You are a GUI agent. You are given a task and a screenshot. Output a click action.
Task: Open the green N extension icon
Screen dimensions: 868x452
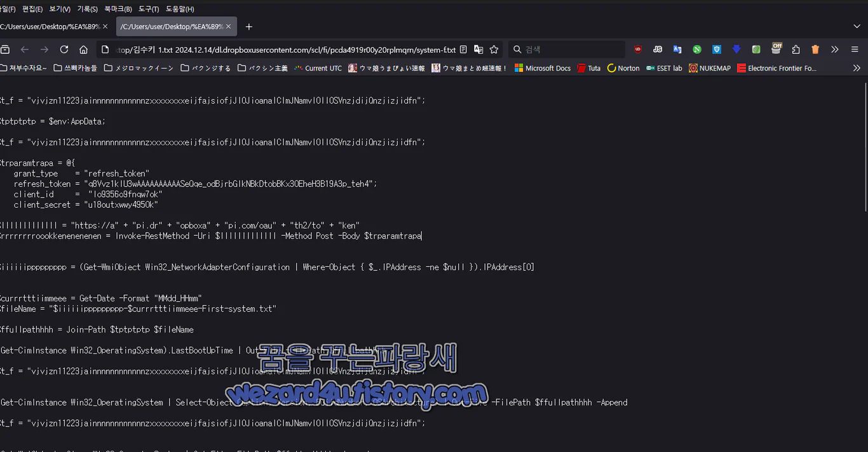697,50
